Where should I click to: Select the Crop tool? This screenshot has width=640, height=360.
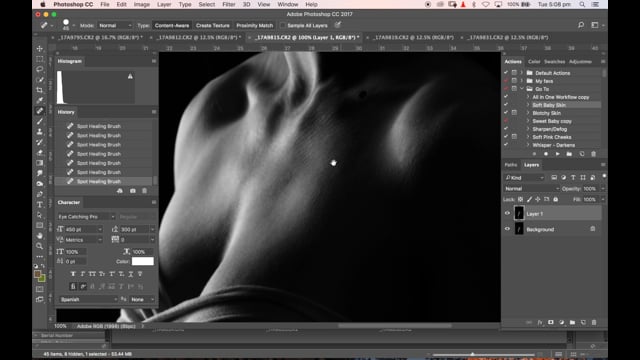pyautogui.click(x=40, y=90)
